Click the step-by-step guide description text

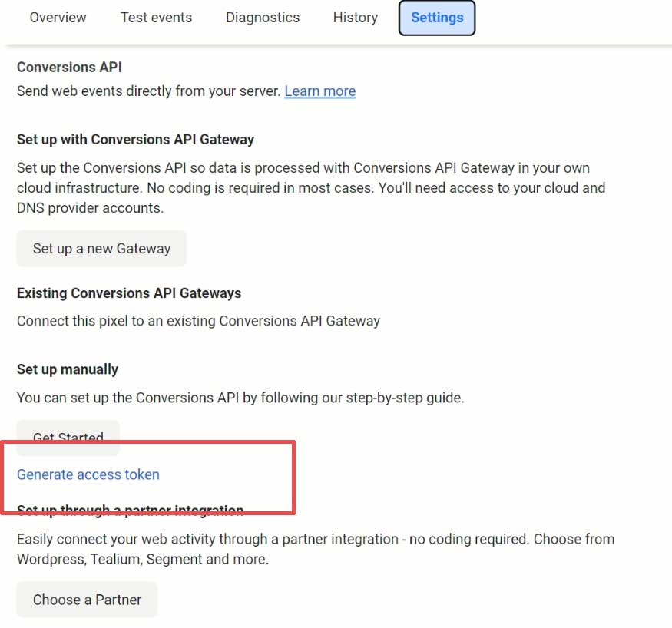point(240,398)
